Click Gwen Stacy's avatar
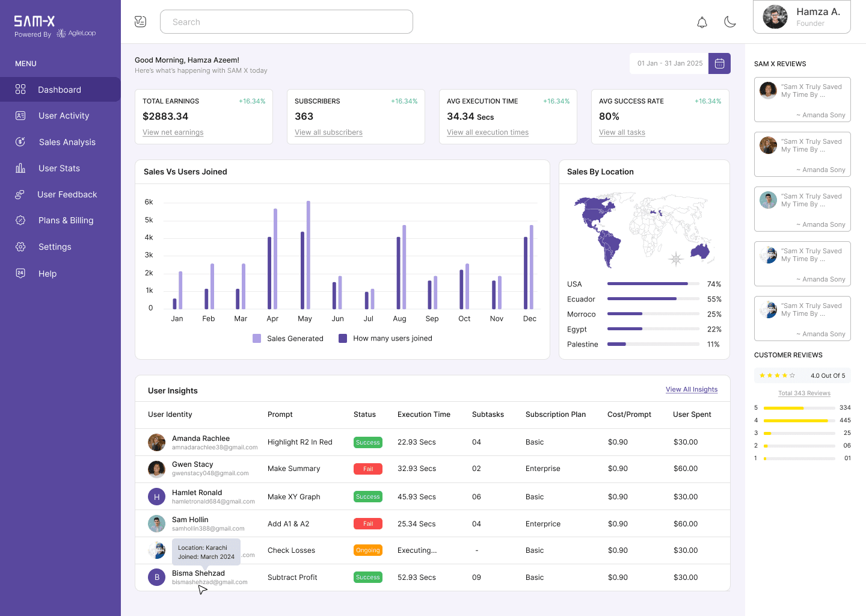The height and width of the screenshot is (616, 866). coord(156,469)
